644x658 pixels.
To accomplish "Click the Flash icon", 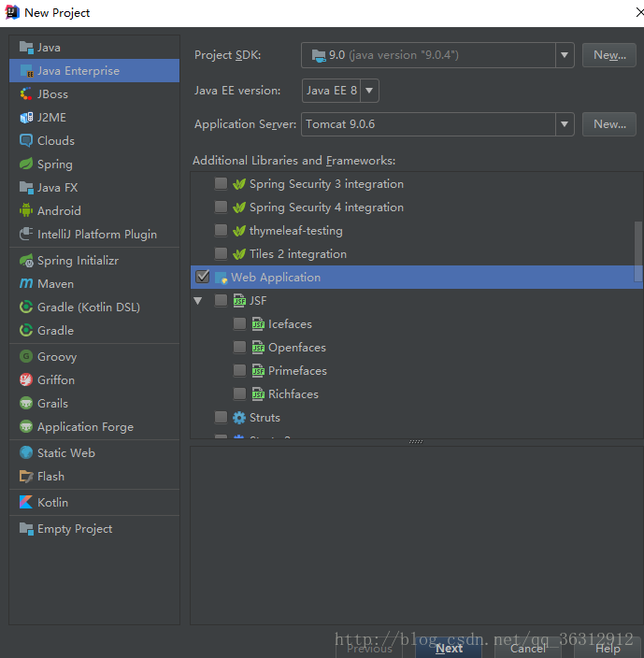I will click(26, 477).
